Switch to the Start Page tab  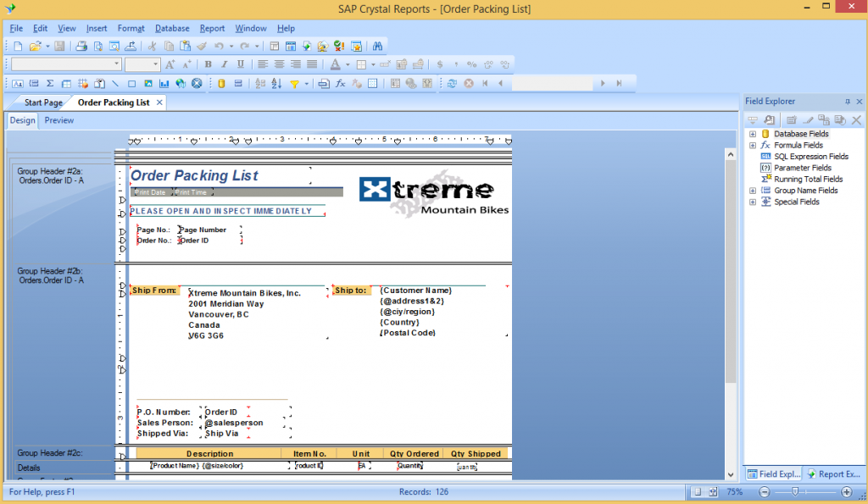tap(43, 102)
